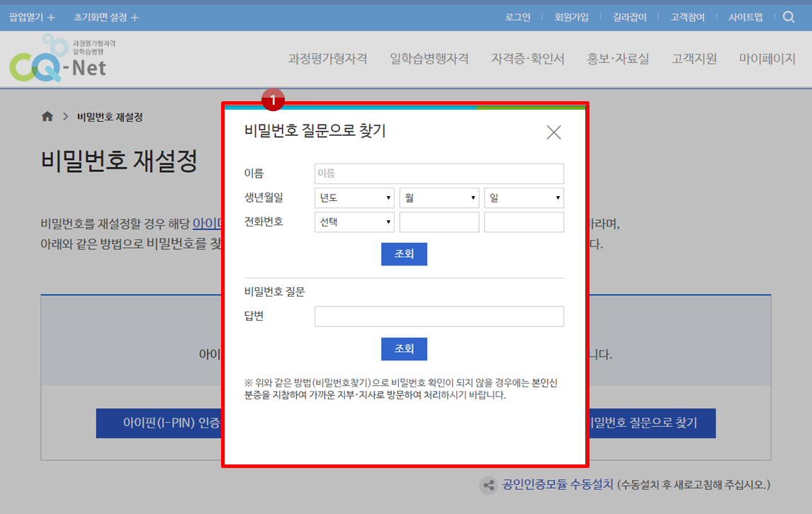Image resolution: width=812 pixels, height=514 pixels.
Task: Click the 아이핀(I-PIN) 인증 button
Action: click(x=159, y=423)
